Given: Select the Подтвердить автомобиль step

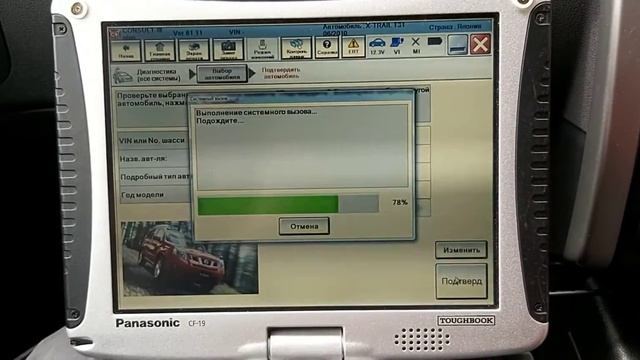Looking at the screenshot, I should click(281, 73).
